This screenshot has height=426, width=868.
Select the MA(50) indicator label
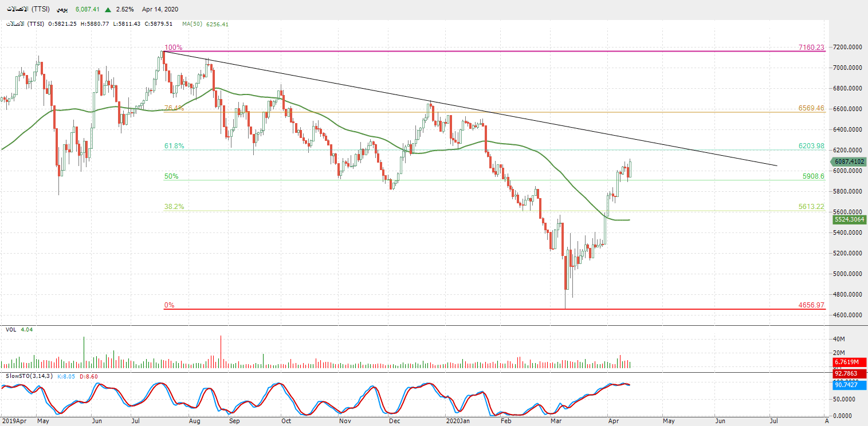pyautogui.click(x=193, y=24)
